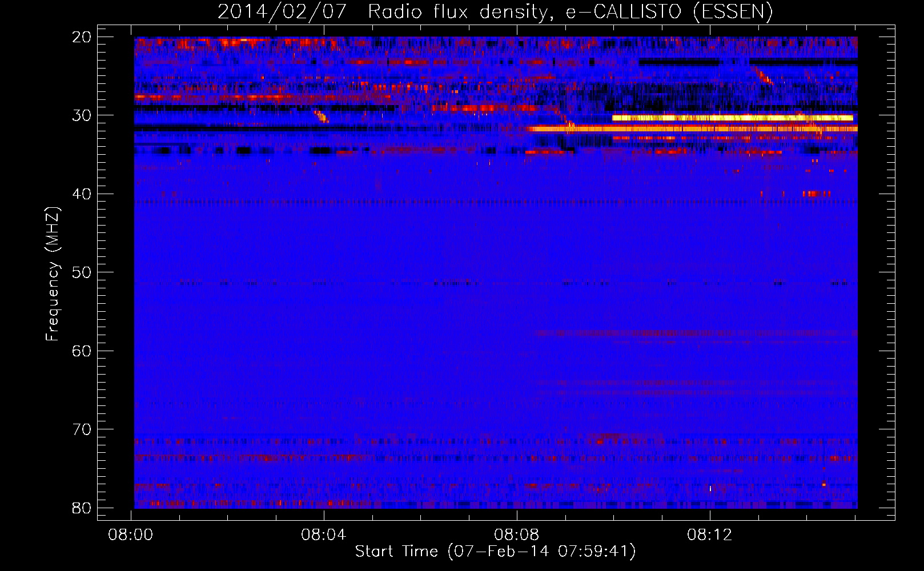Click the 30 MHz frequency tick label
The width and height of the screenshot is (924, 571).
pyautogui.click(x=82, y=115)
